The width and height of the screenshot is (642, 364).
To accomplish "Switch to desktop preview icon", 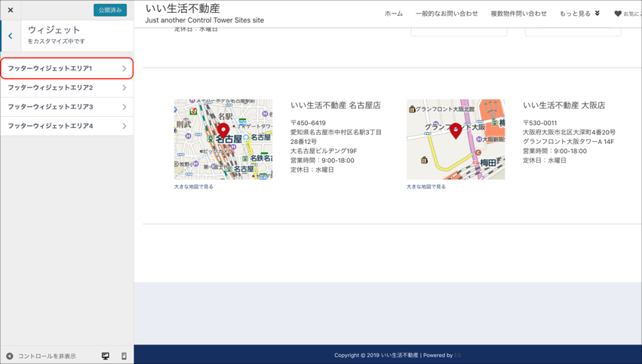I will click(x=106, y=356).
